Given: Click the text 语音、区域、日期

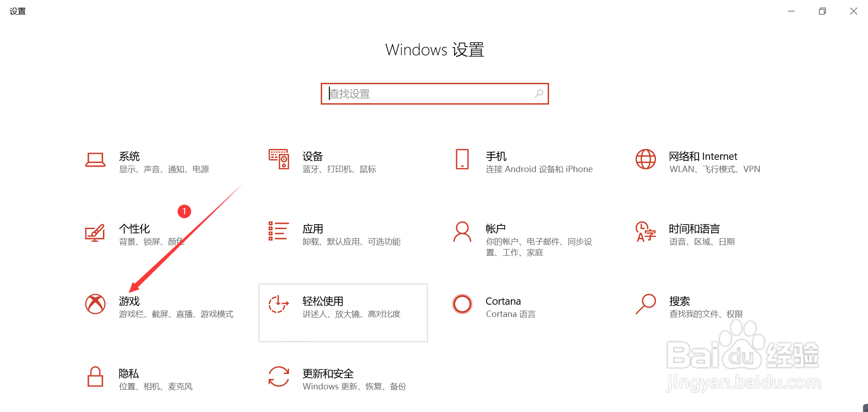Looking at the screenshot, I should pos(702,242).
